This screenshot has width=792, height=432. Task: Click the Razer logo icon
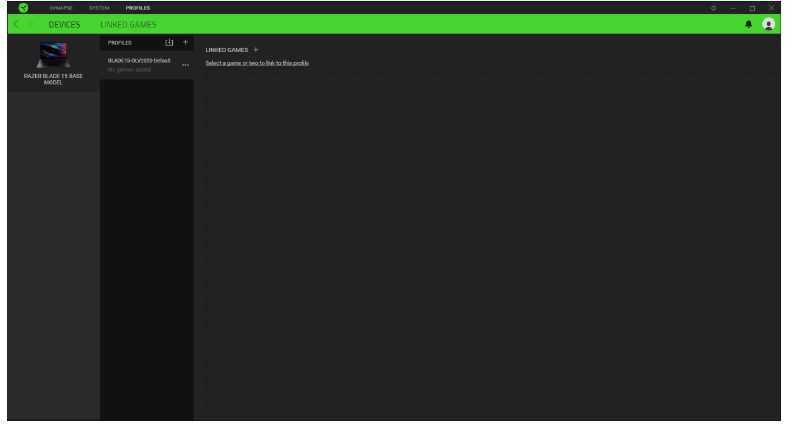click(23, 8)
